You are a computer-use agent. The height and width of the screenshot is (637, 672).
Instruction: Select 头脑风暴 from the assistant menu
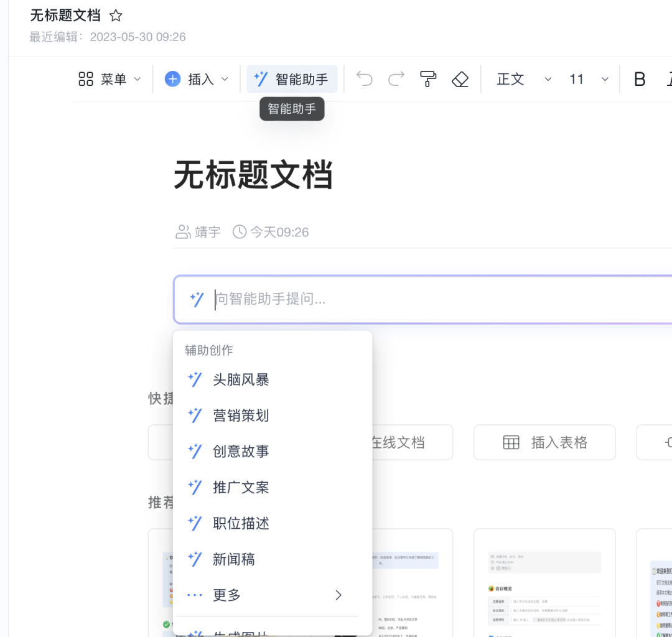(272, 379)
